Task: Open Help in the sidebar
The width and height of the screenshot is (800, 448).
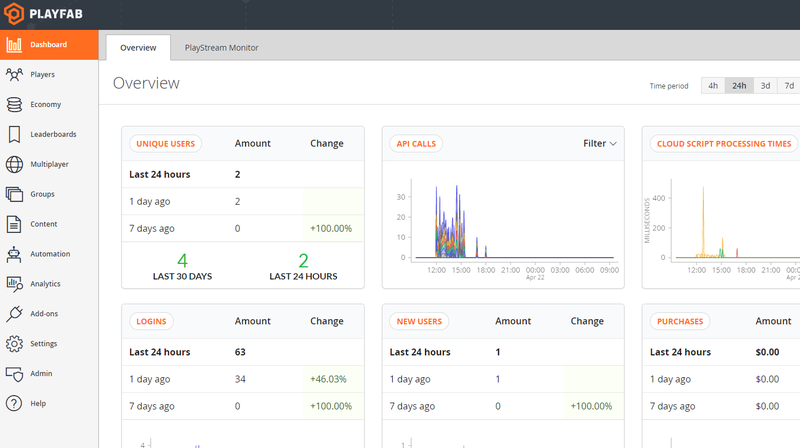Action: pos(38,404)
